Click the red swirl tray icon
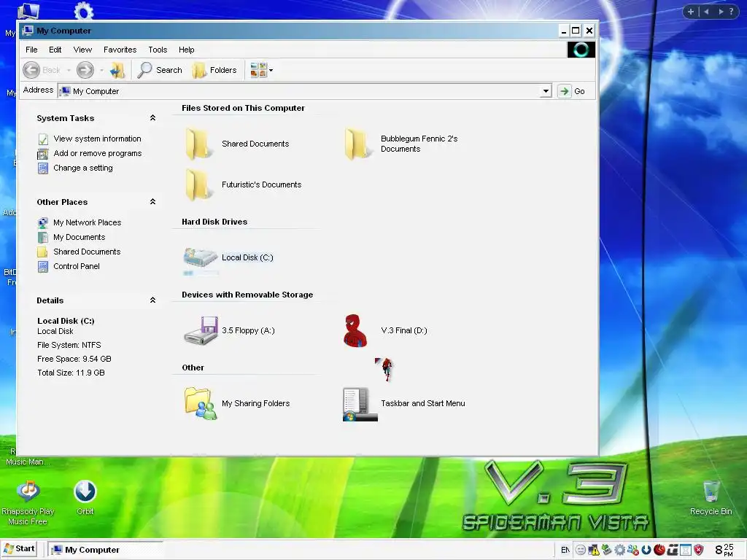Image resolution: width=747 pixels, height=560 pixels. pos(659,550)
